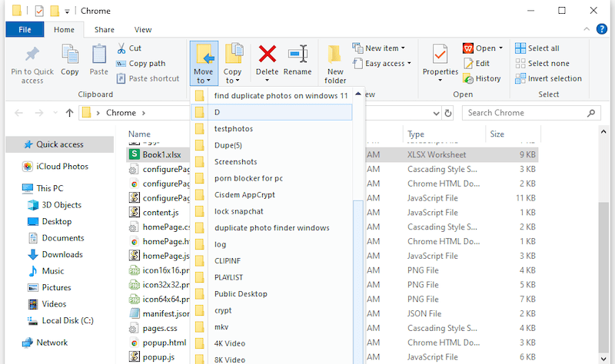Click the Up arrow navigation icon
This screenshot has width=615, height=364.
point(70,113)
